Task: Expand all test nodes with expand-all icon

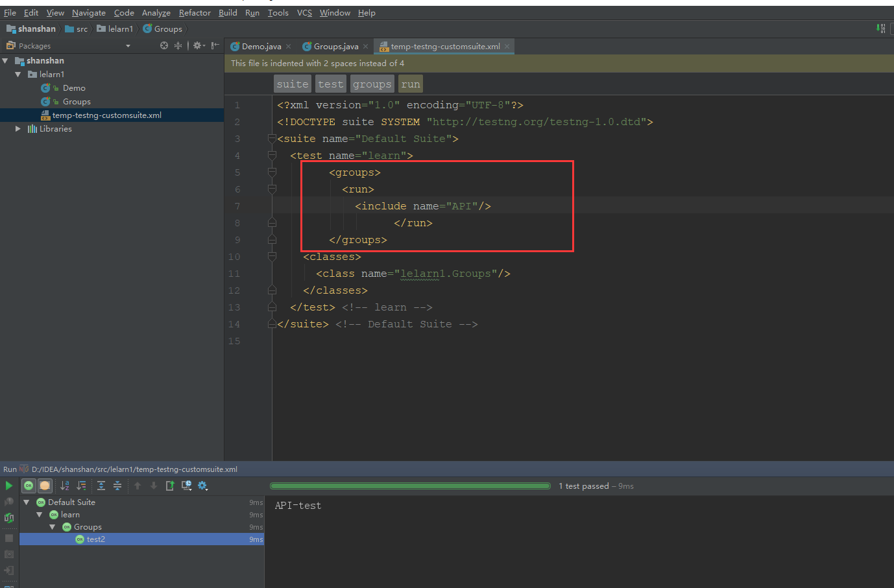Action: (x=101, y=486)
